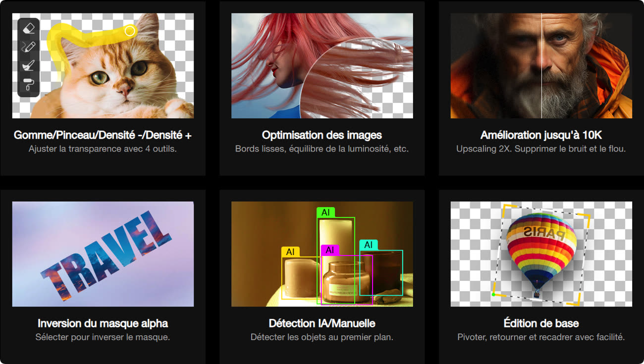
Task: Click the yellow AI detection label
Action: pyautogui.click(x=290, y=252)
